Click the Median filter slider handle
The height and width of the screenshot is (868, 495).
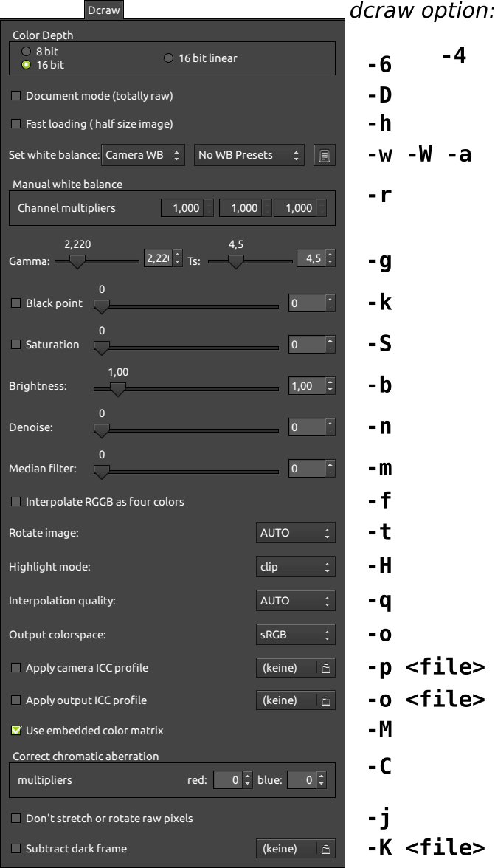coord(102,471)
